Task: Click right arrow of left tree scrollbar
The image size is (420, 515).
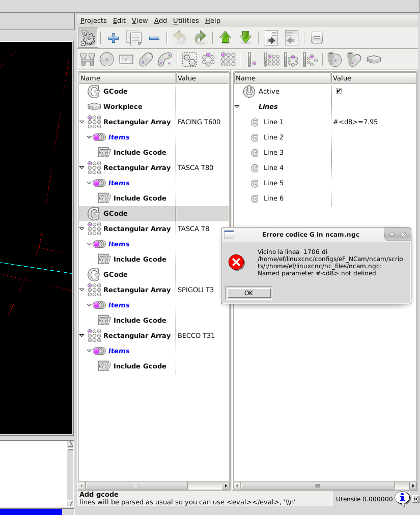Action: coord(226,485)
